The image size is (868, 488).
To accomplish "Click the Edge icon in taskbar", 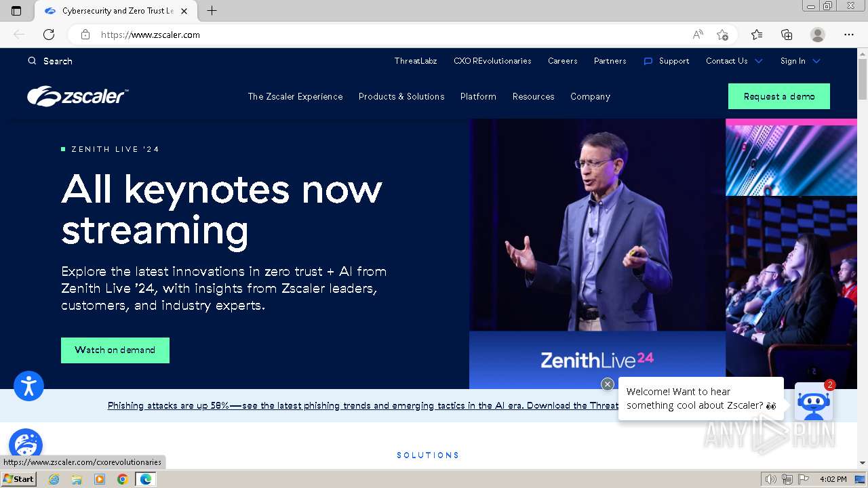I will [145, 479].
